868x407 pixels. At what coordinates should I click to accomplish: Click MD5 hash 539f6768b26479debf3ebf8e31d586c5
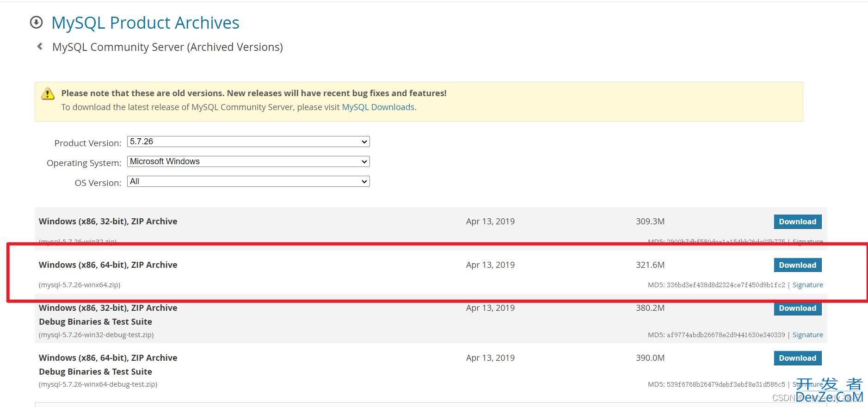point(726,384)
